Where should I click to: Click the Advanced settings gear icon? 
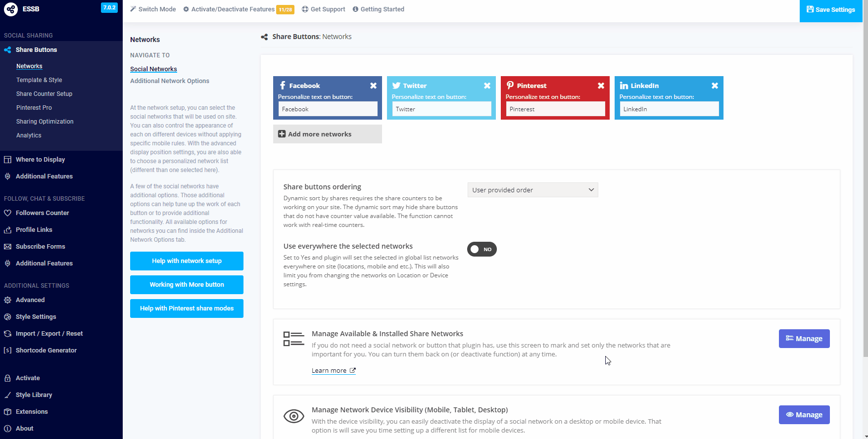point(7,300)
